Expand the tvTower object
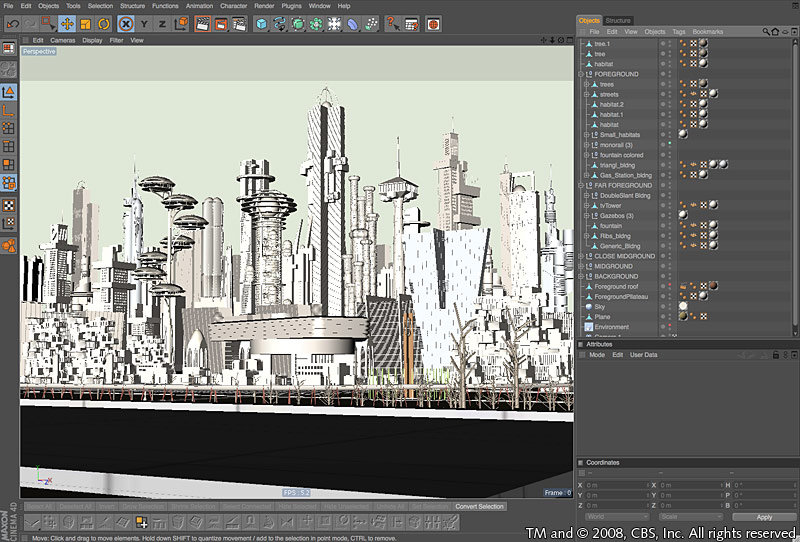800x542 pixels. click(586, 205)
